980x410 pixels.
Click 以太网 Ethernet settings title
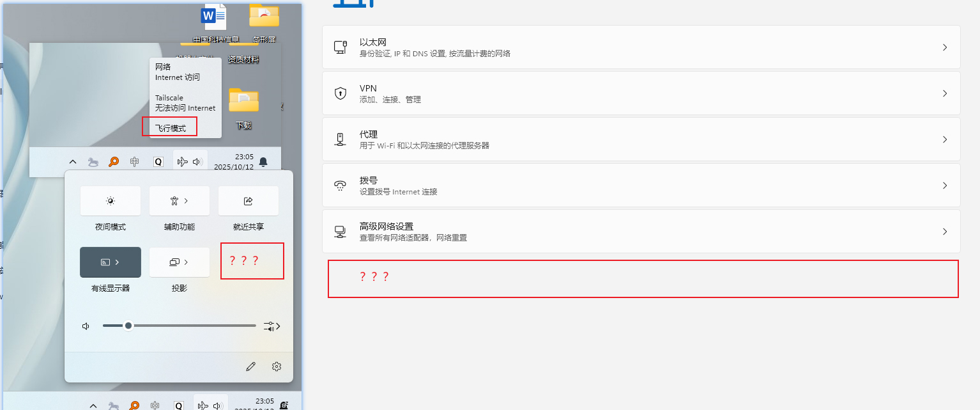373,42
